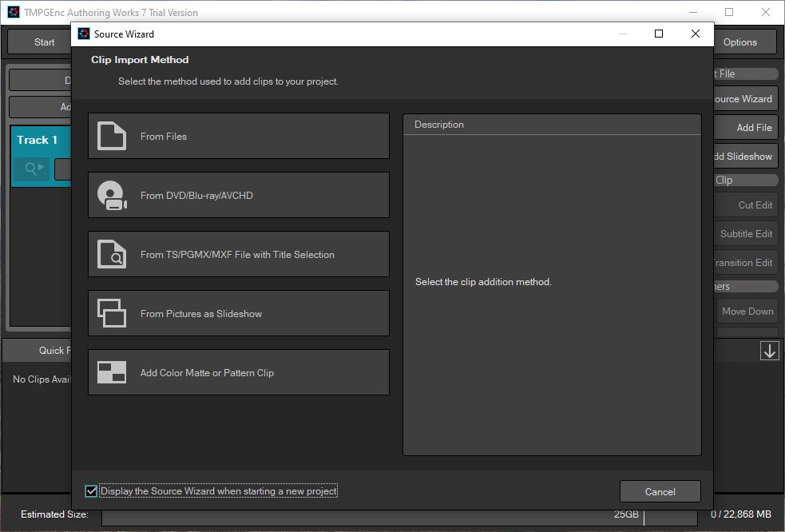The width and height of the screenshot is (785, 532).
Task: Click the Description panel header
Action: pos(552,125)
